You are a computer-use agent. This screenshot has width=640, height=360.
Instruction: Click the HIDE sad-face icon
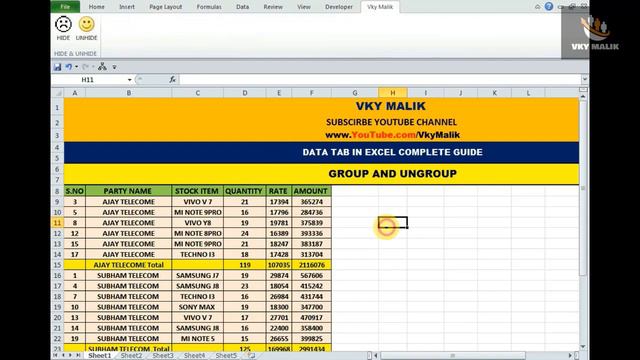[63, 24]
